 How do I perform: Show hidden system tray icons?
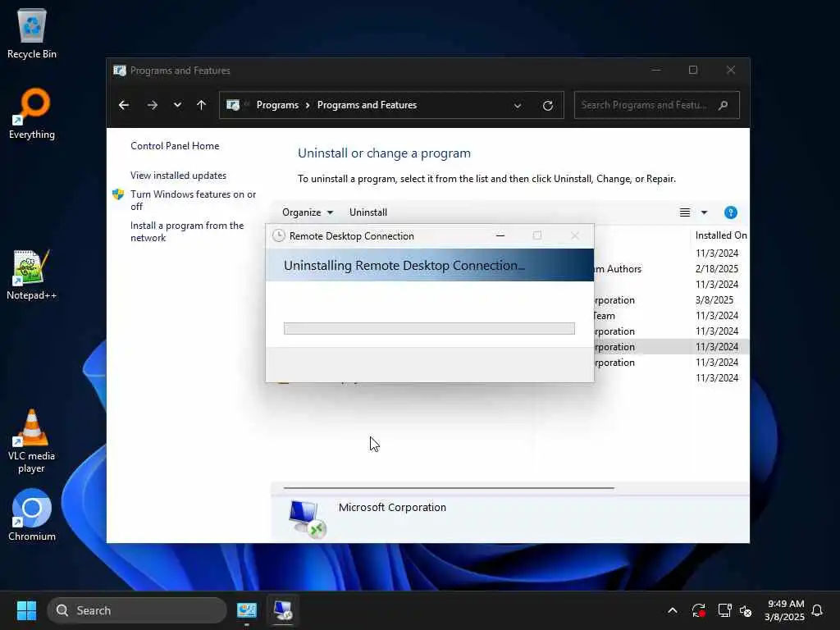[x=673, y=610]
